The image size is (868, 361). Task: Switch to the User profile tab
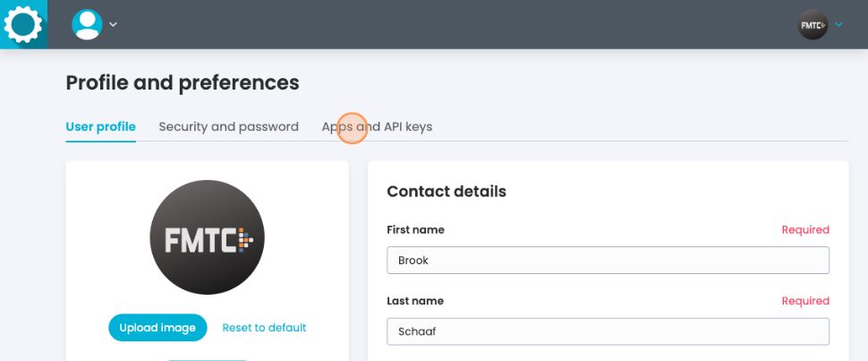point(100,127)
